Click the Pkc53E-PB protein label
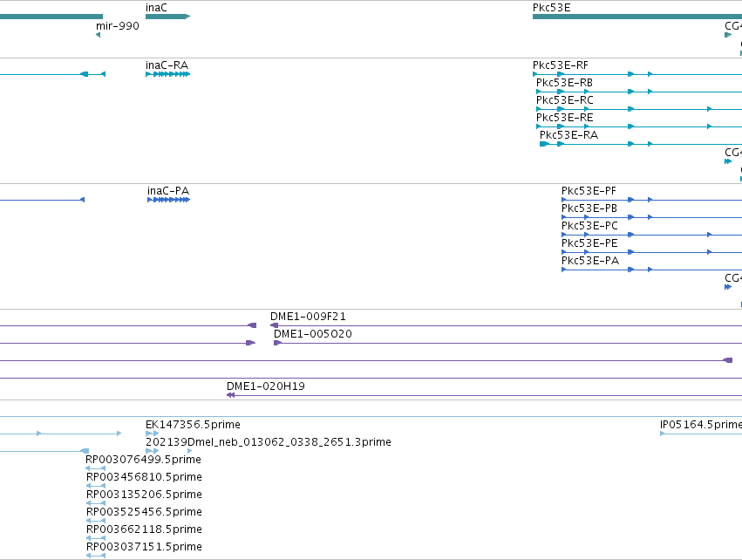The width and height of the screenshot is (742, 560). point(589,208)
